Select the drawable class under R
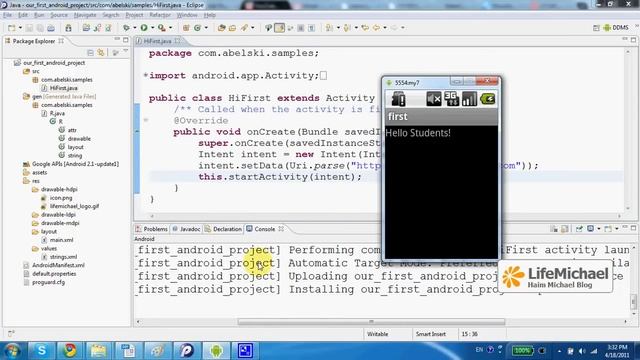This screenshot has height=360, width=640. (74, 139)
